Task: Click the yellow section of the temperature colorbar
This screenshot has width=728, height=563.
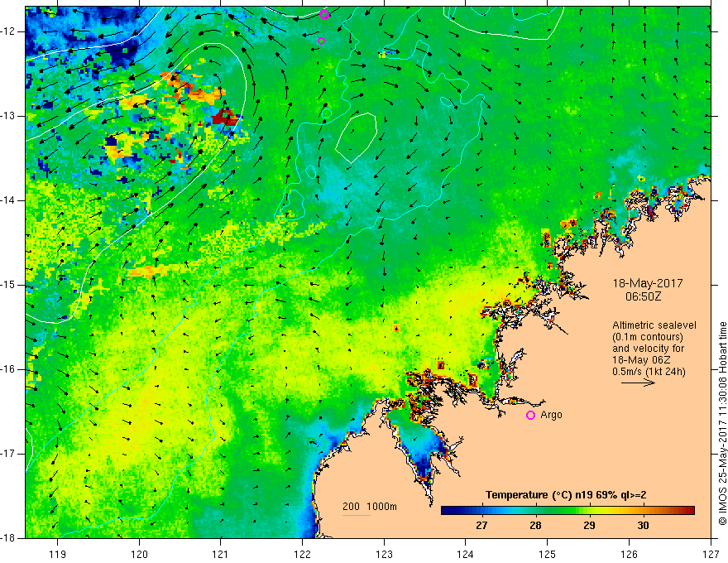Action: pos(599,511)
